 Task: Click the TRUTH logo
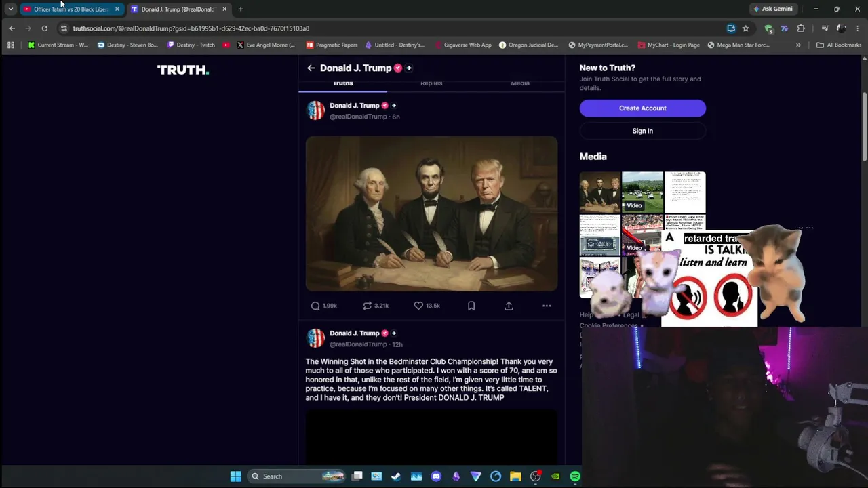183,69
